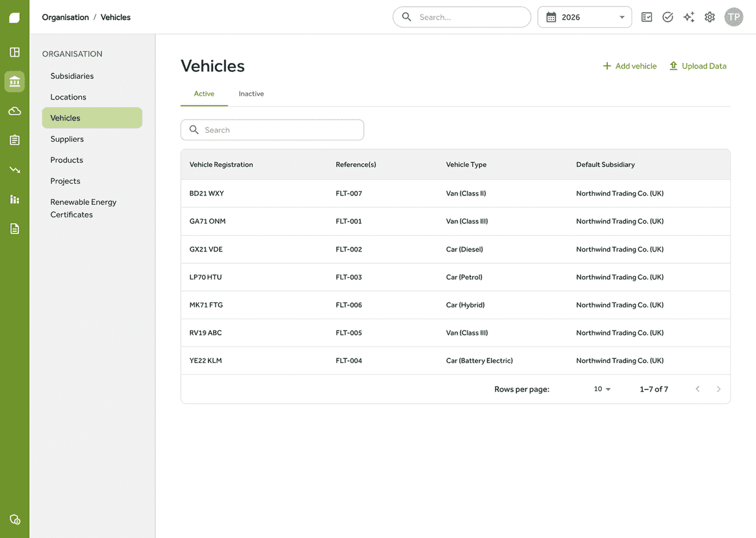This screenshot has width=756, height=538.
Task: Open vehicle YE22 KLM row
Action: click(x=455, y=360)
